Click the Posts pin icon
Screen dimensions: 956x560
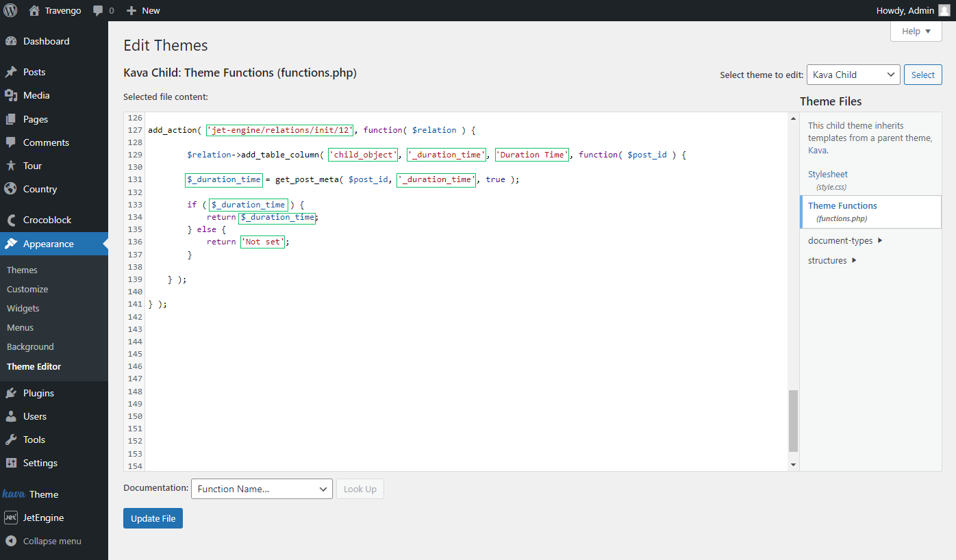[x=11, y=72]
